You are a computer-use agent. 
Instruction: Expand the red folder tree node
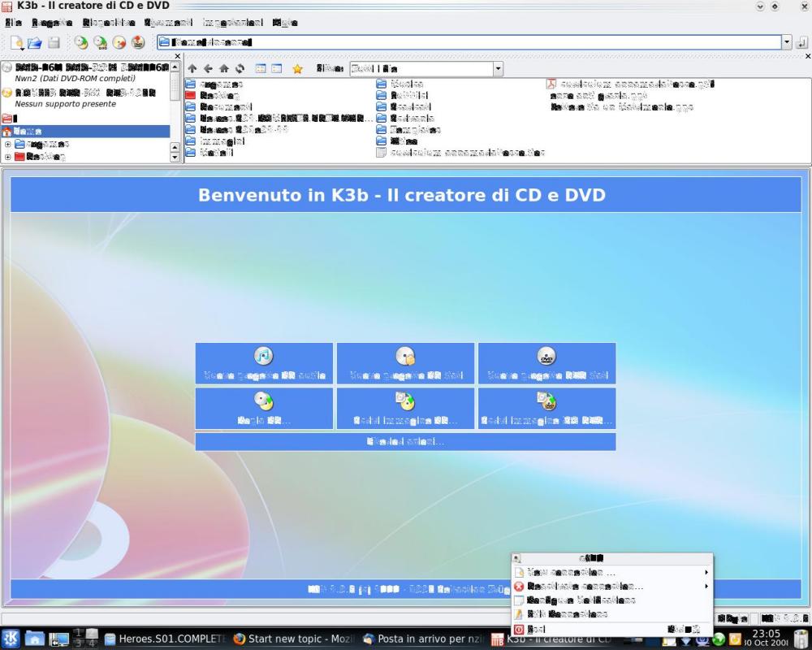[8, 156]
